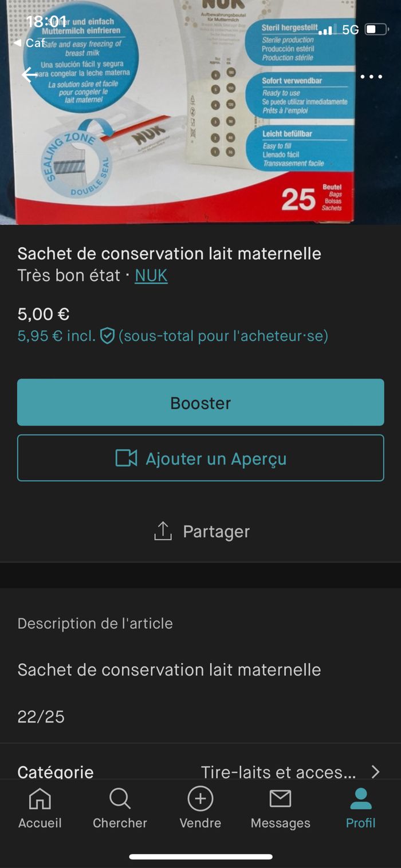The image size is (401, 868).
Task: Select the Profil person icon
Action: (x=360, y=798)
